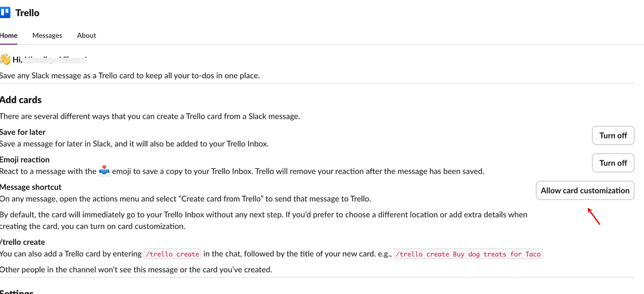Click the waving hand emoji
This screenshot has width=644, height=294.
pos(5,59)
